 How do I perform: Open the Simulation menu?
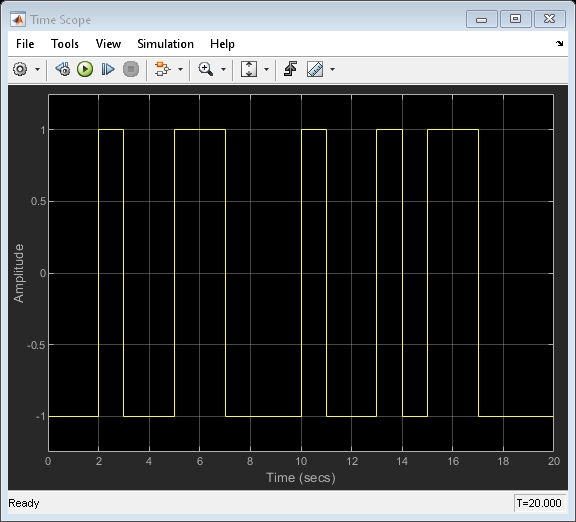165,44
